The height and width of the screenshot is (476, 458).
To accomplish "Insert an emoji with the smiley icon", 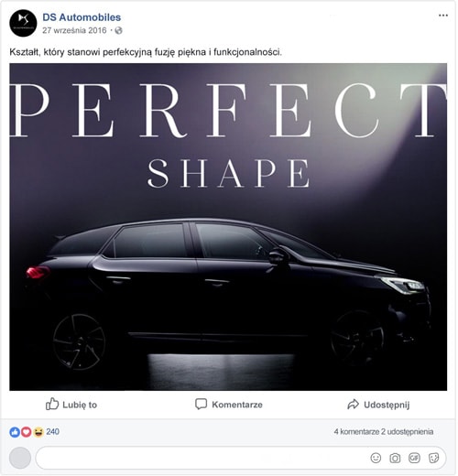I will [376, 458].
